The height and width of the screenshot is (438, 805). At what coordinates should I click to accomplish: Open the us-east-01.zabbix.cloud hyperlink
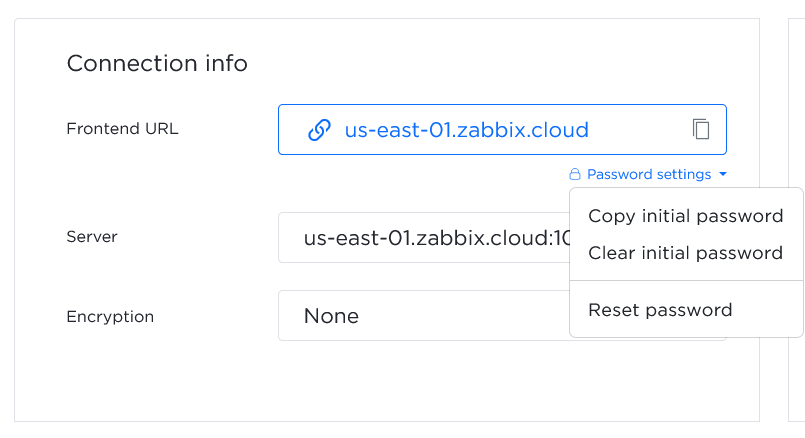(x=466, y=130)
